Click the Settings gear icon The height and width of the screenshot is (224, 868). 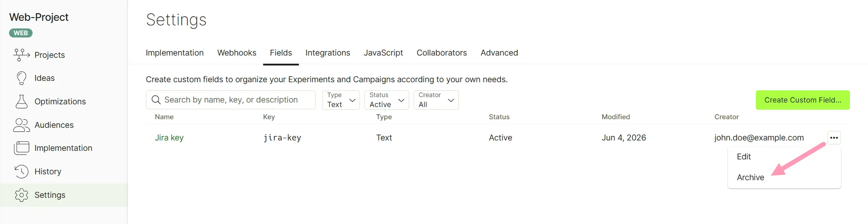21,195
